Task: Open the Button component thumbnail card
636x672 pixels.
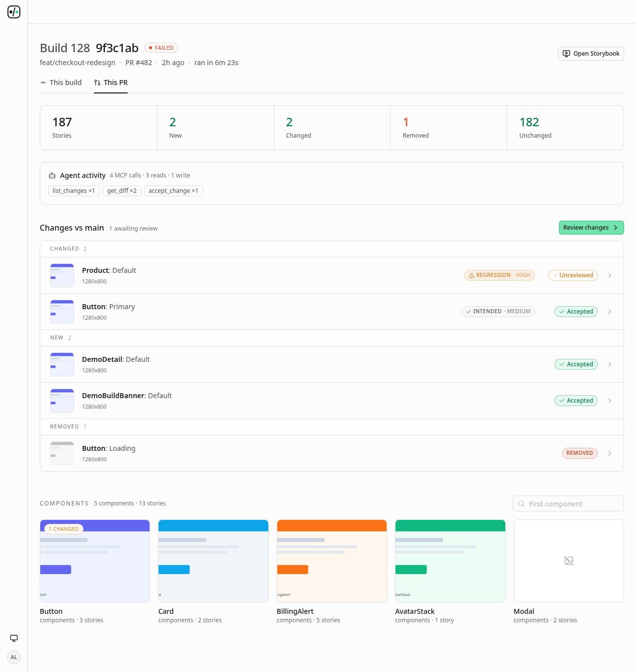Action: [x=95, y=561]
